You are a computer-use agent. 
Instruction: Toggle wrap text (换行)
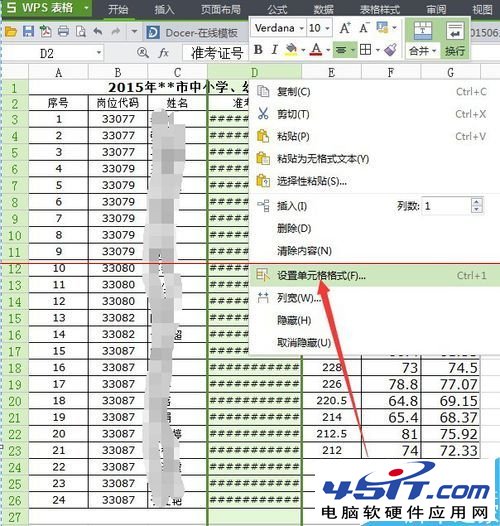pos(455,39)
